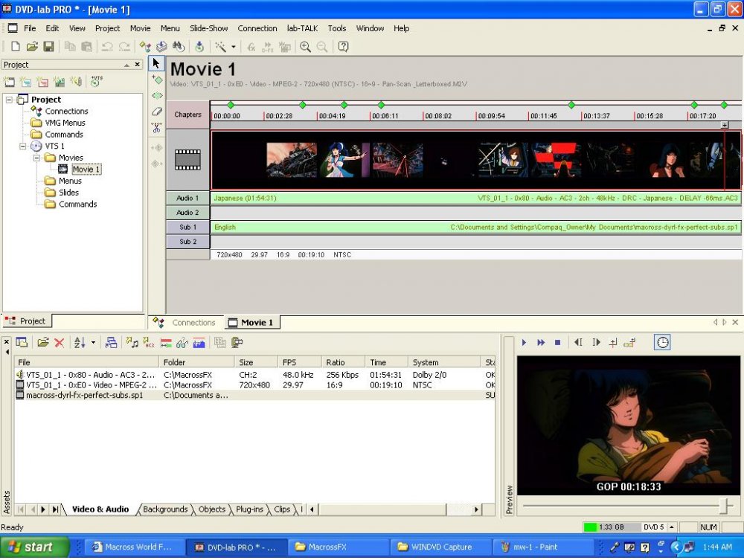Click the glasses preview icon in Assets toolbar
744x560 pixels.
click(x=182, y=342)
